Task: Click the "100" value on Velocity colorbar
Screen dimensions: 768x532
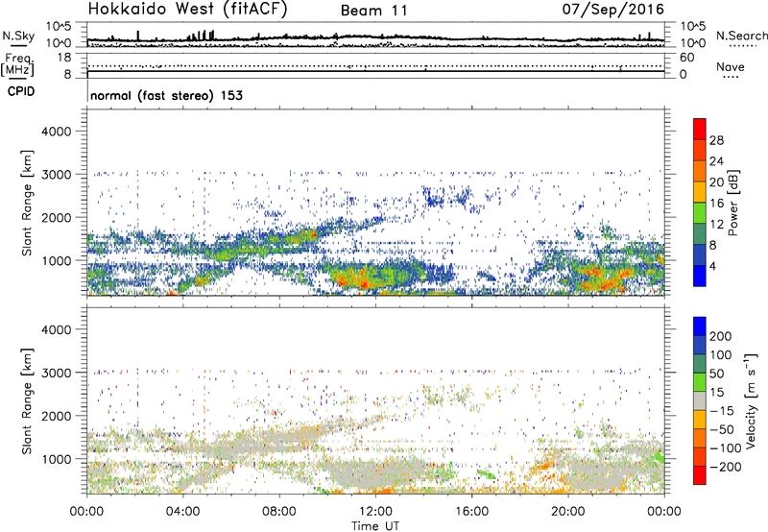Action: (x=721, y=354)
